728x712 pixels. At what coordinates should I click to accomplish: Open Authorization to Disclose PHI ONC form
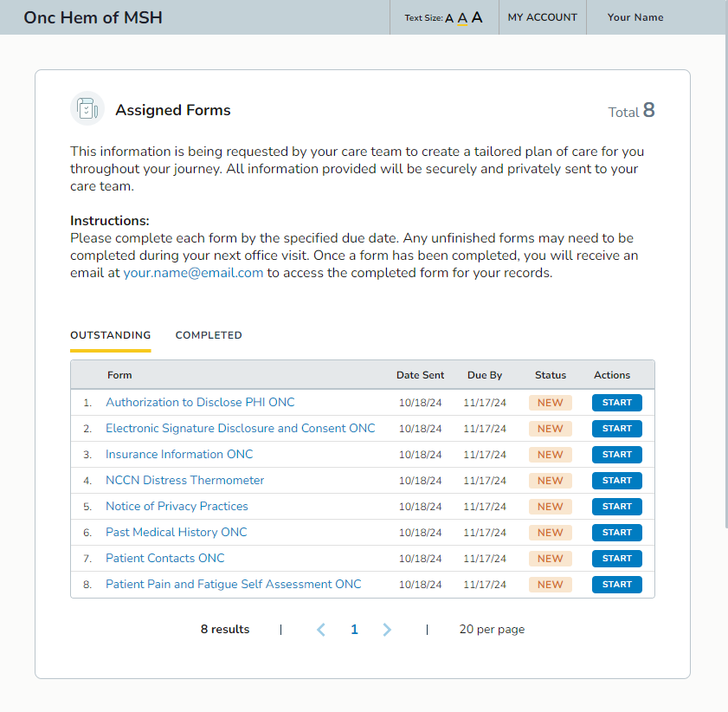click(200, 402)
